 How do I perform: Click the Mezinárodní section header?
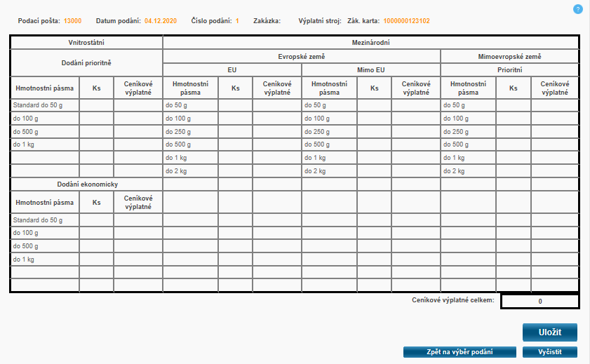pos(370,43)
